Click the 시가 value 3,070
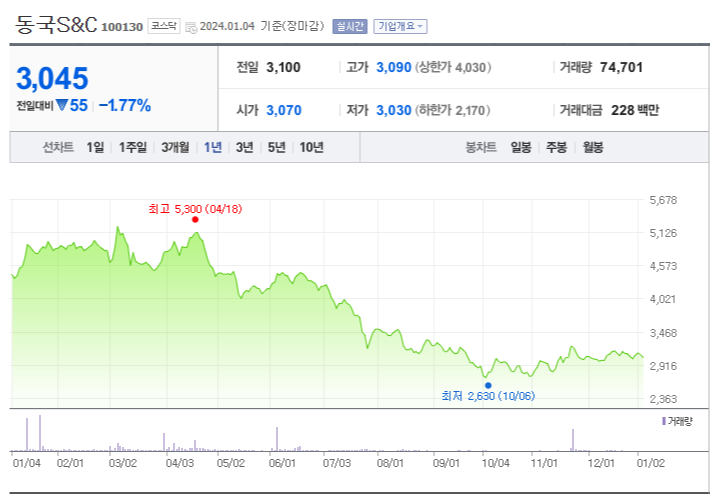 (284, 110)
